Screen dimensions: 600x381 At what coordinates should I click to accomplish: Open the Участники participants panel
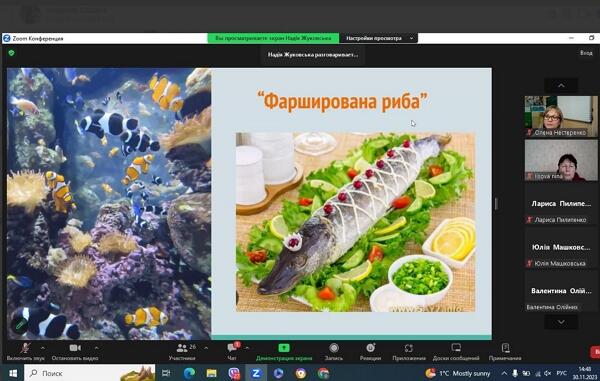[182, 352]
